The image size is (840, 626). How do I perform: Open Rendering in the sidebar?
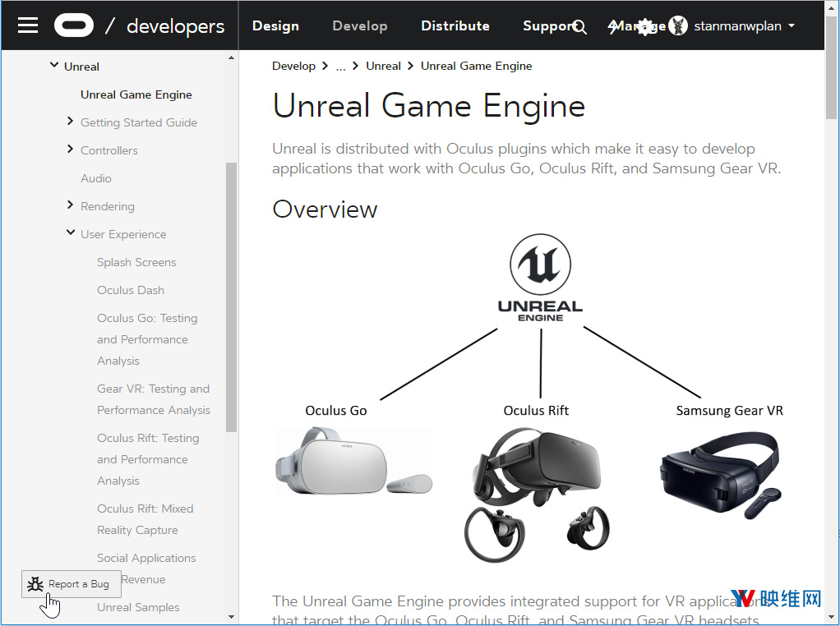coord(108,206)
